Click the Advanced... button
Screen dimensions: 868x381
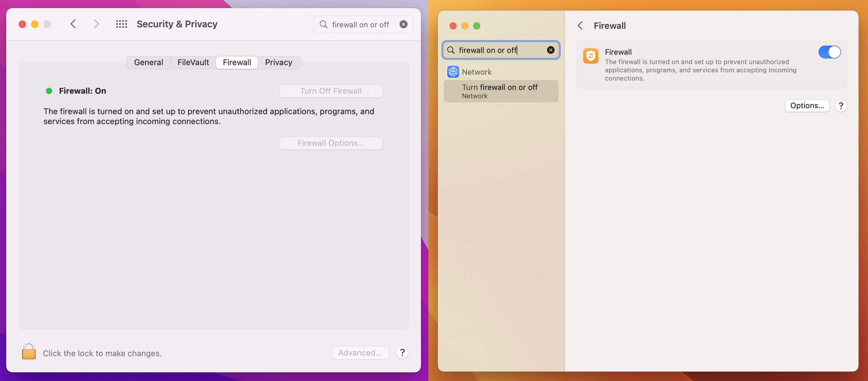click(360, 352)
